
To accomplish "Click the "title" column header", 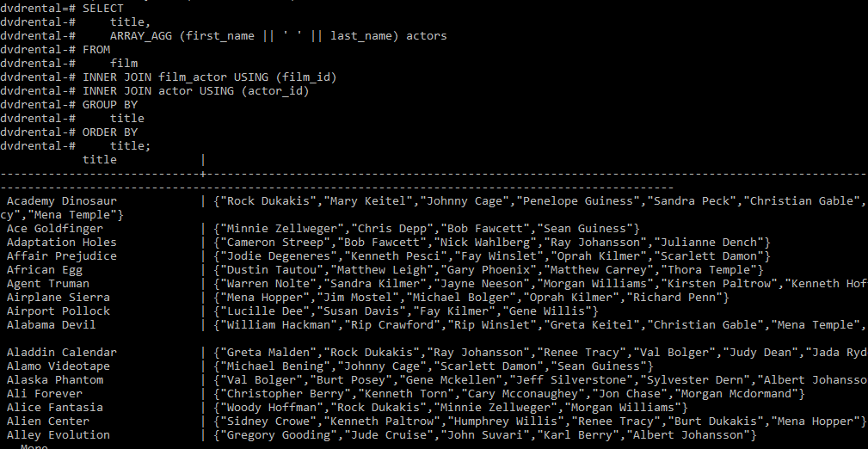I will point(100,160).
